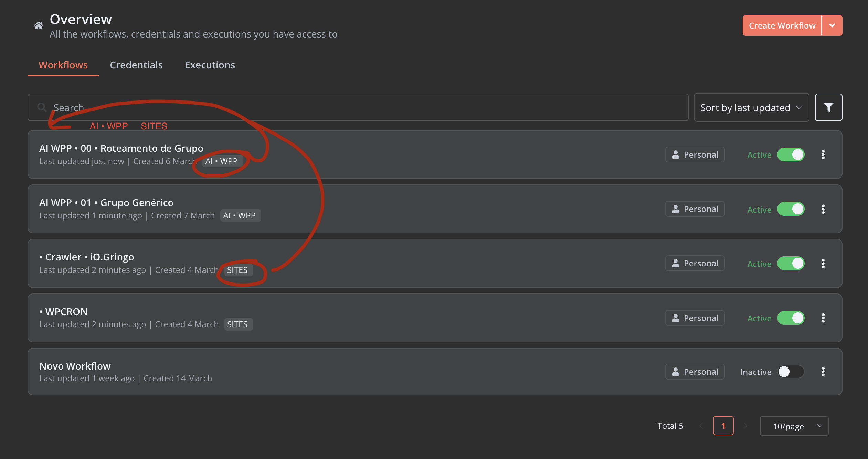Activate the Novo Workflow toggle
Image resolution: width=868 pixels, height=459 pixels.
click(791, 372)
